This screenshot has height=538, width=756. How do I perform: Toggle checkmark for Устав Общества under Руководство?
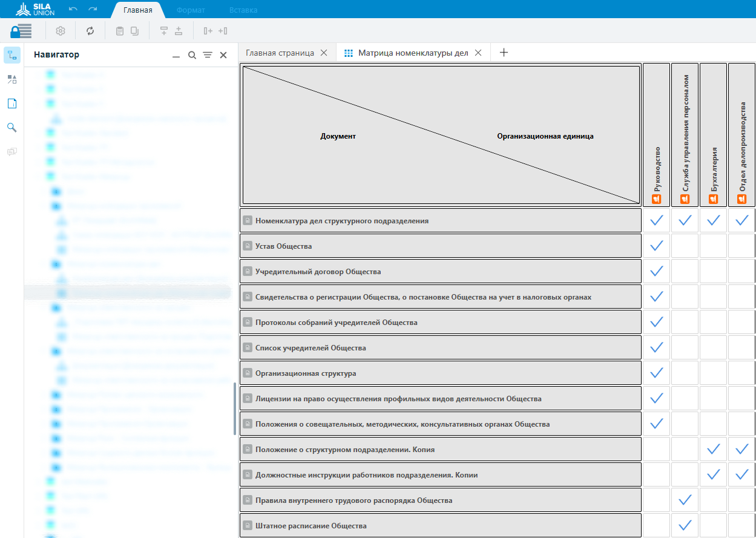coord(656,246)
